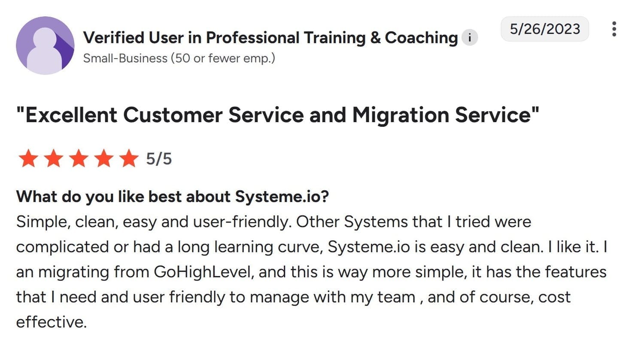644x343 pixels.
Task: Open the three-dot review options menu
Action: tap(614, 29)
